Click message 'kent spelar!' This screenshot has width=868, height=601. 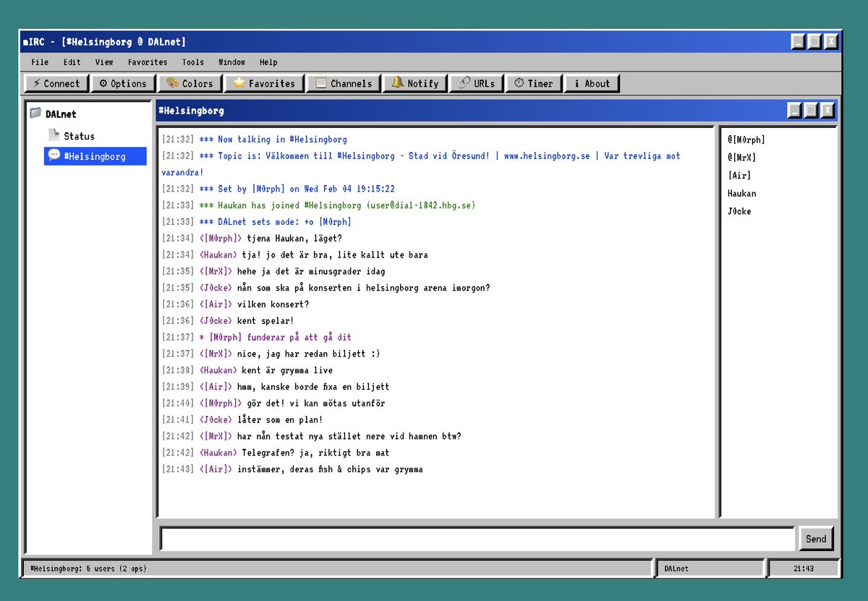(265, 320)
